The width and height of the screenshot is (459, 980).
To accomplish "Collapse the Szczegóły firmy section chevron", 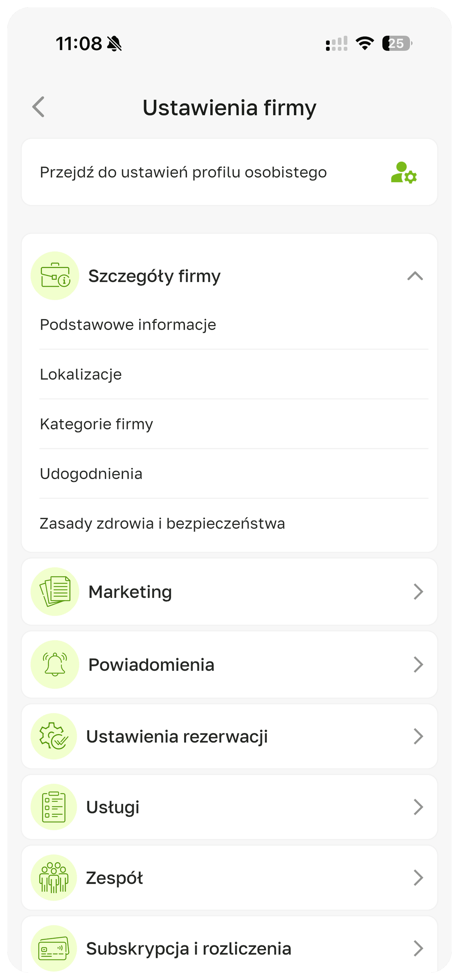I will point(415,276).
